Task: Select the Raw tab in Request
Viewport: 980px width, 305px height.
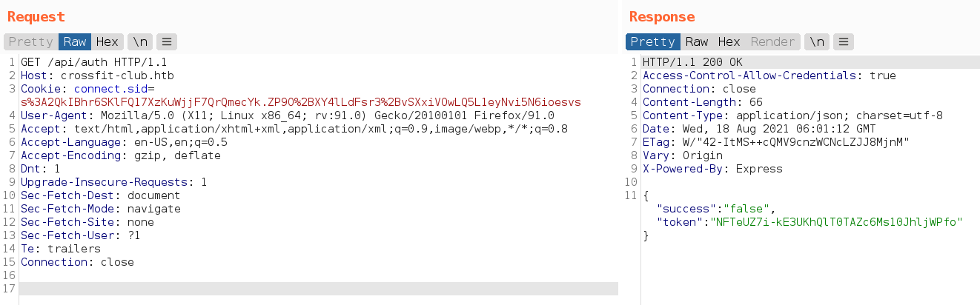Action: click(x=75, y=41)
